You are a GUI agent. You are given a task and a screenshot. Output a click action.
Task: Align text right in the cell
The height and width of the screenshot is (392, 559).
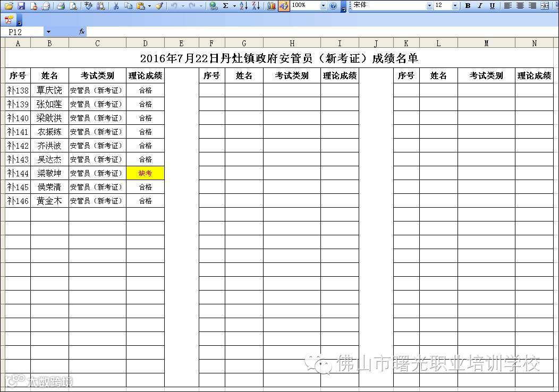pyautogui.click(x=532, y=6)
